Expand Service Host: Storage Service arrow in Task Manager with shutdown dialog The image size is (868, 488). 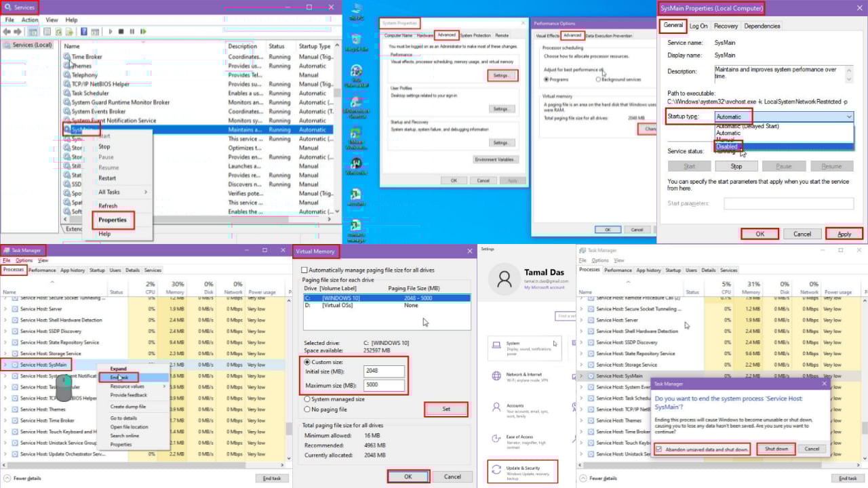(580, 365)
